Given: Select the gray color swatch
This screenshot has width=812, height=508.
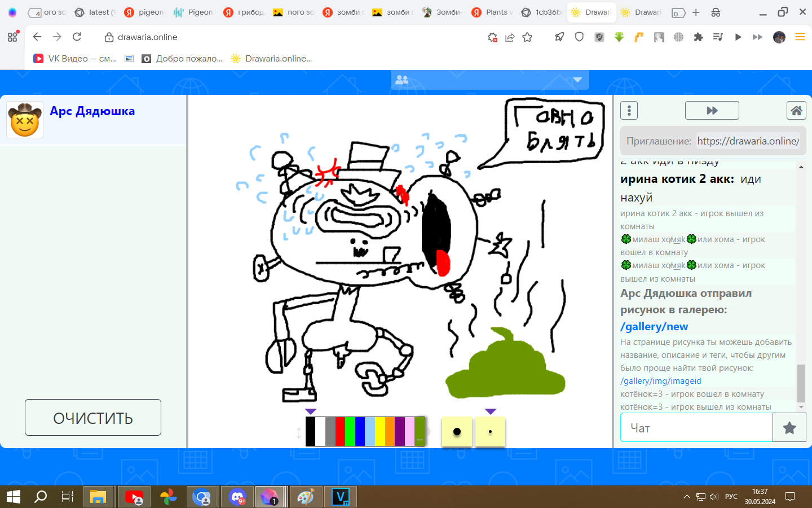Looking at the screenshot, I should click(x=330, y=432).
